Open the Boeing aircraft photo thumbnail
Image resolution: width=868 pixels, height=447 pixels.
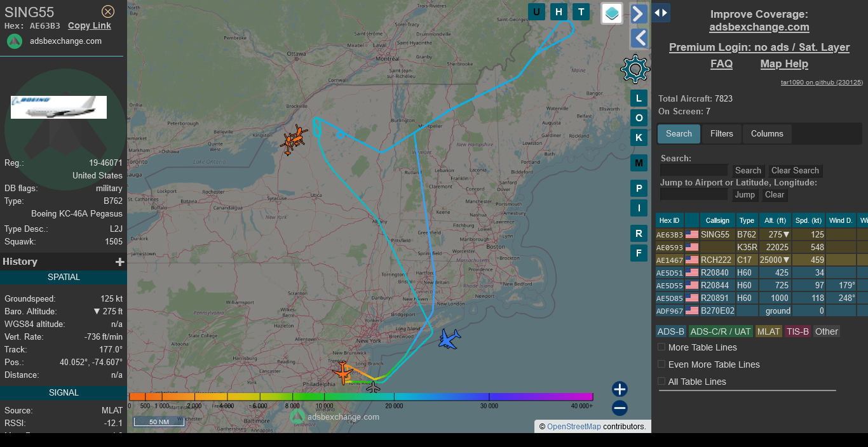[x=58, y=107]
